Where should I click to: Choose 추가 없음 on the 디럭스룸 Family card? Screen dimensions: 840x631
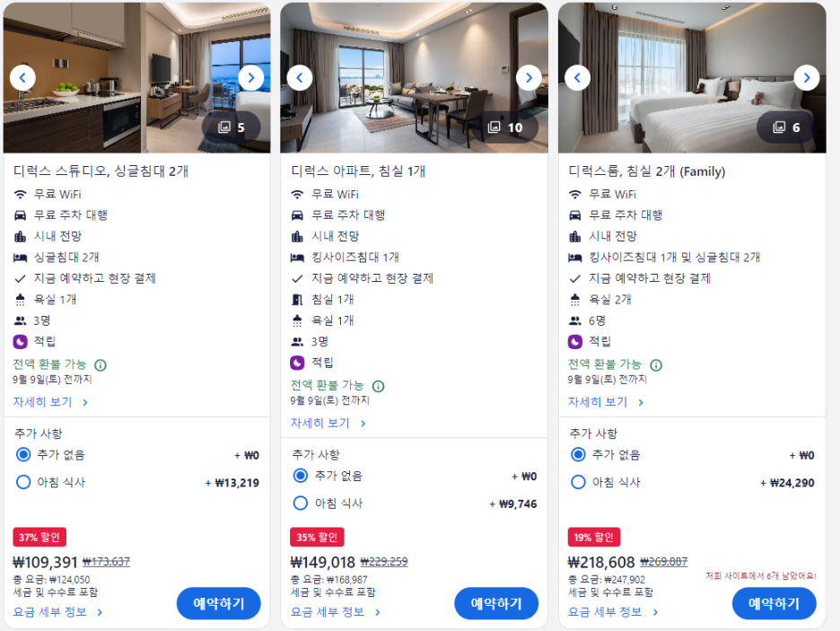pyautogui.click(x=578, y=455)
